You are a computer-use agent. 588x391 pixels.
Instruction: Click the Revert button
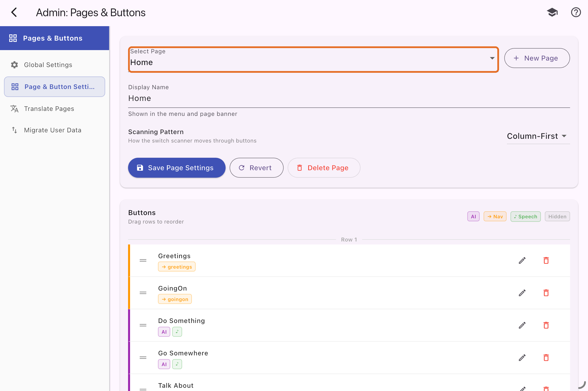pos(256,168)
